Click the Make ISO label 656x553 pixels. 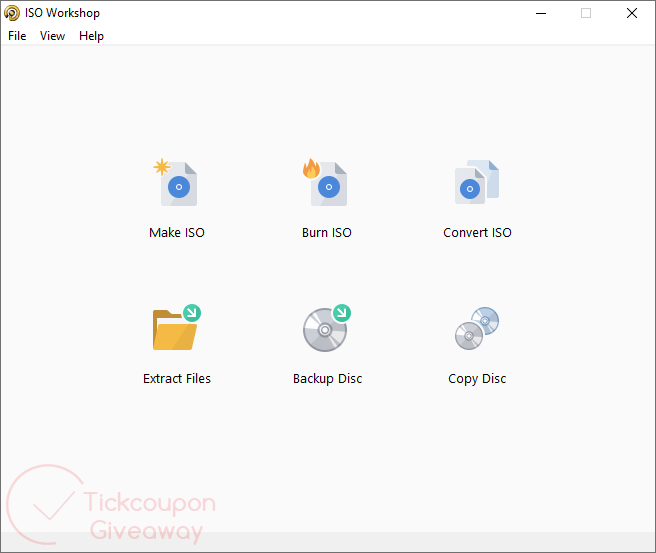[x=177, y=233]
